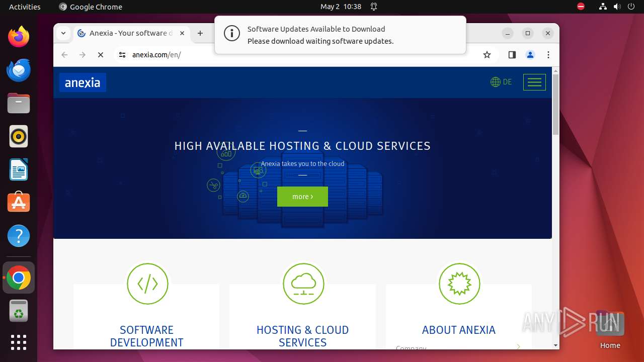This screenshot has height=362, width=644.
Task: Open the tab search dropdown arrow
Action: pyautogui.click(x=63, y=33)
